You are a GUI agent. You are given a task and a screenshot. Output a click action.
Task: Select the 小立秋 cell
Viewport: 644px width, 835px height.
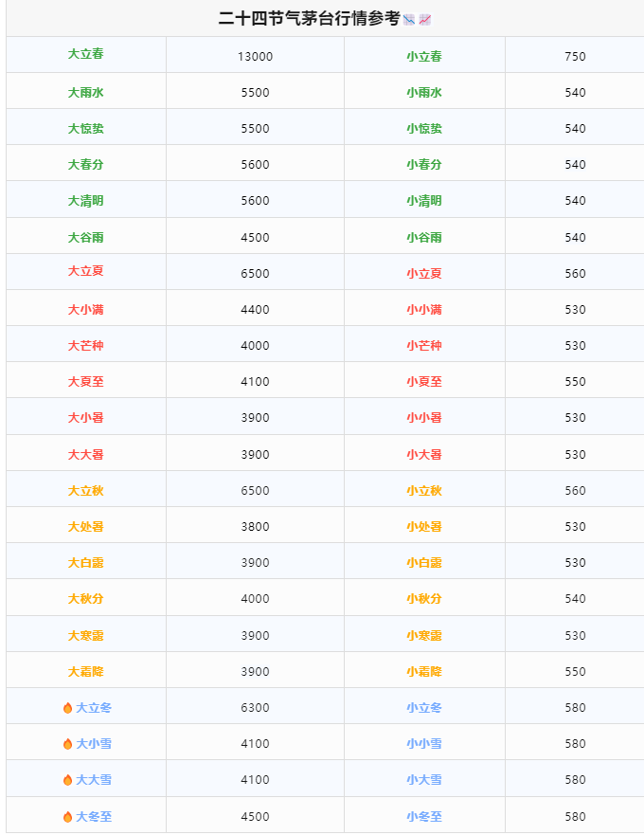point(424,491)
